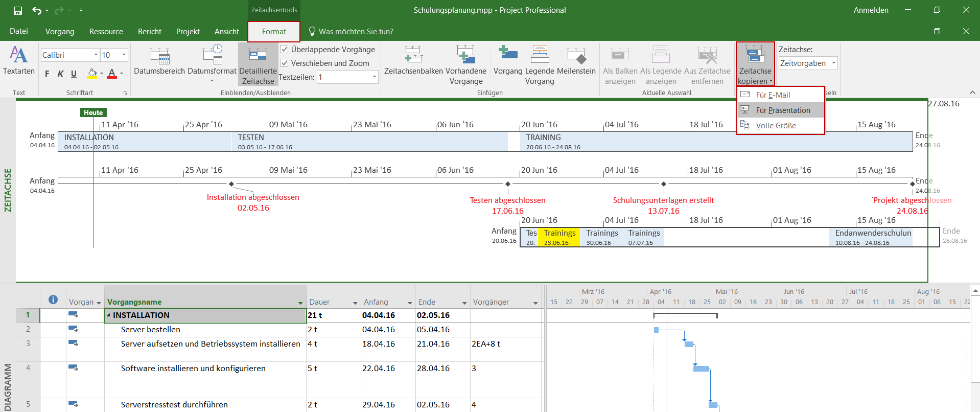Click the Textarten icon
980x412 pixels.
click(19, 55)
